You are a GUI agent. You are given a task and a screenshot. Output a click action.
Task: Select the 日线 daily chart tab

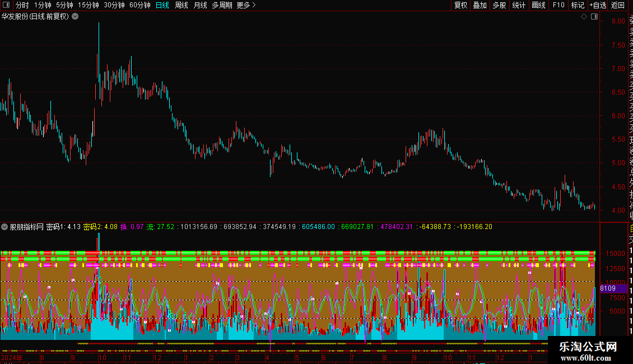tap(162, 5)
